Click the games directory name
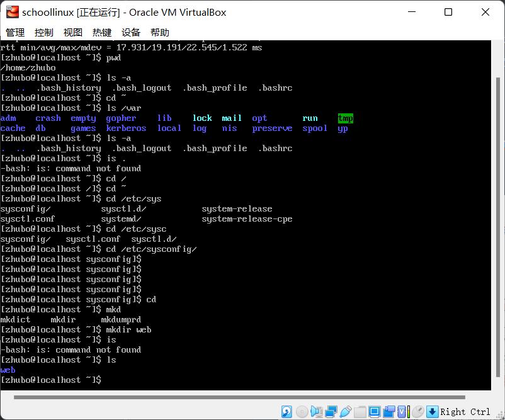 click(83, 128)
